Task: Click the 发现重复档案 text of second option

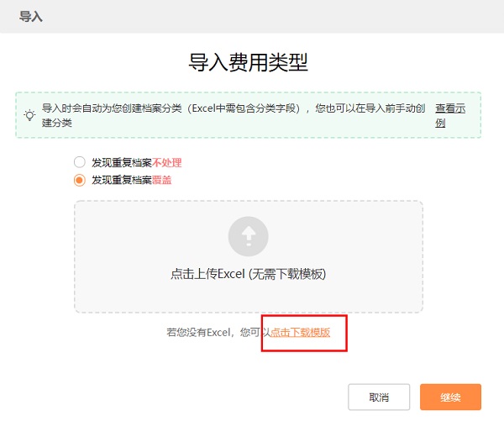Action: [x=122, y=179]
